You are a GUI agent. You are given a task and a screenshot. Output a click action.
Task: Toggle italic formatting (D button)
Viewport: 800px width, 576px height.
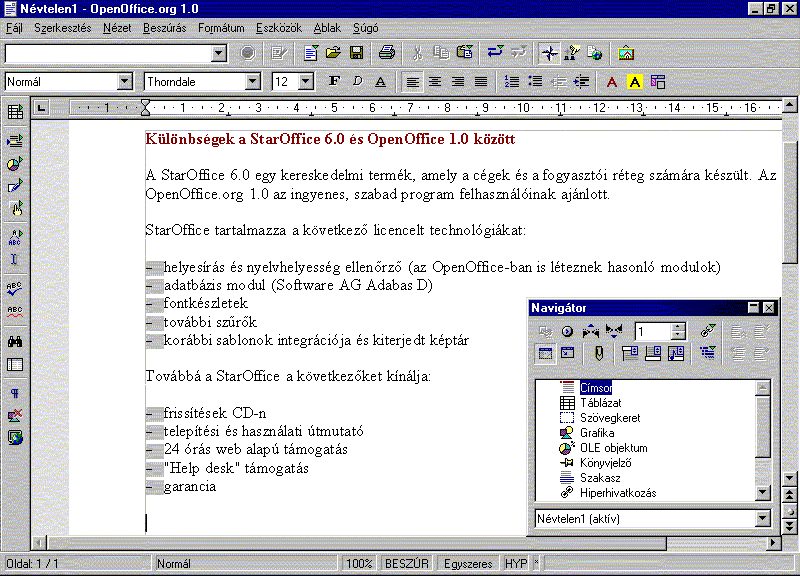point(357,82)
